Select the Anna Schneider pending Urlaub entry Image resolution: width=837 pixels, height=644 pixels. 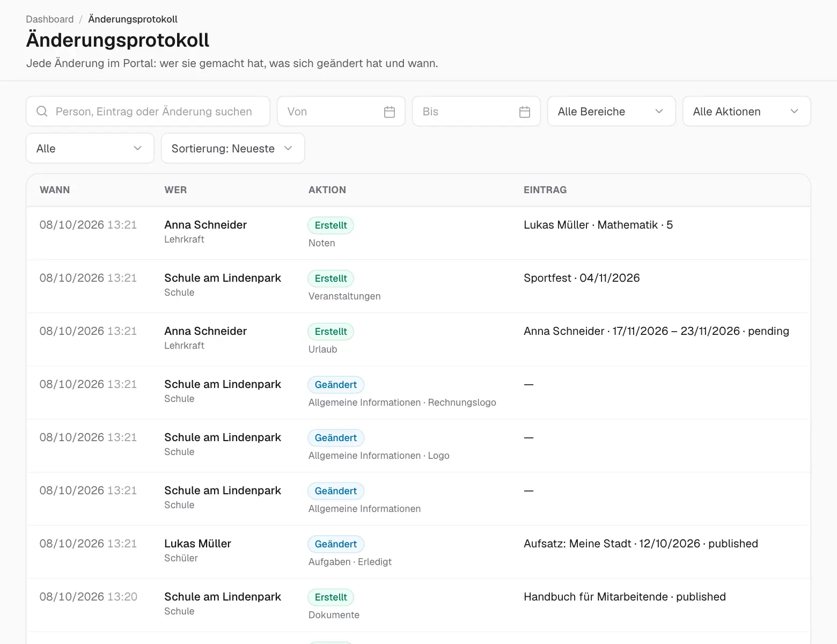pyautogui.click(x=656, y=331)
